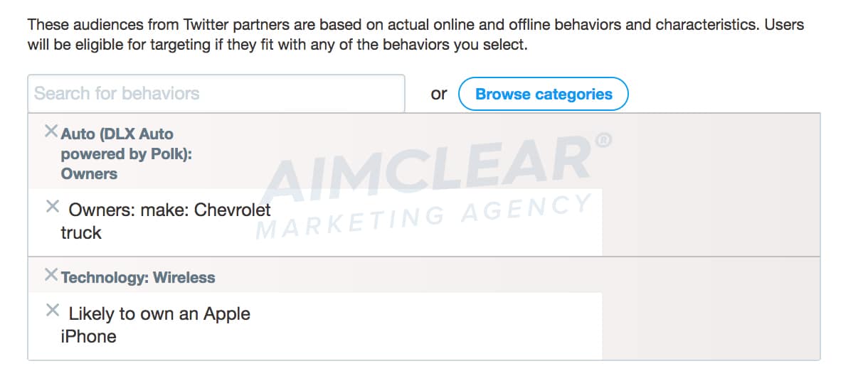Click the 'or' label beside the search box
This screenshot has height=371, width=868.
[x=439, y=94]
